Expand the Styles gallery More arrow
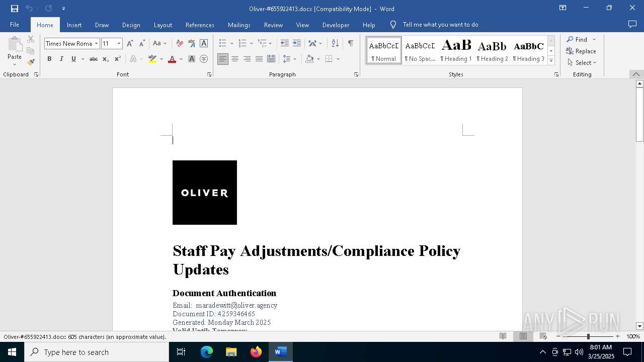This screenshot has height=362, width=644. (551, 61)
